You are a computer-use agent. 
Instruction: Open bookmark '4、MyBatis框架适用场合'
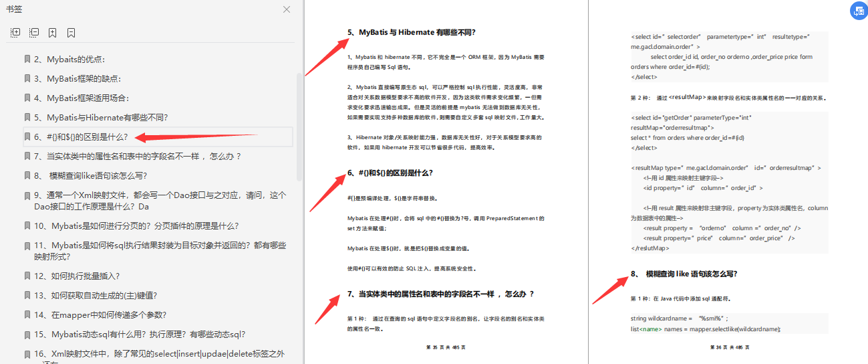click(82, 98)
